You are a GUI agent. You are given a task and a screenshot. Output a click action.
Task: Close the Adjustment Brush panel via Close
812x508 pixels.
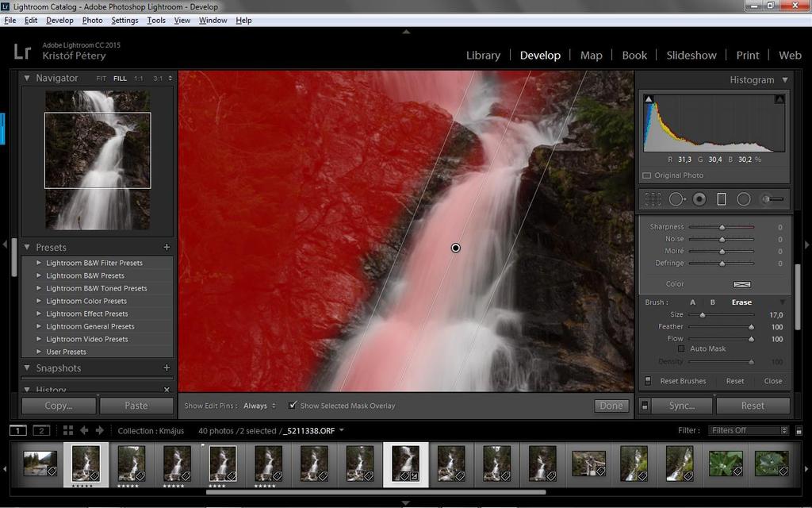[772, 381]
